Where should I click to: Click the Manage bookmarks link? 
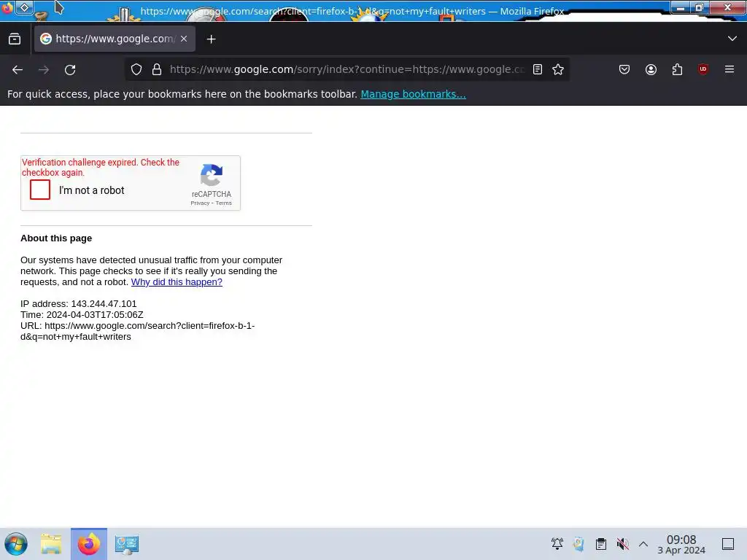413,94
